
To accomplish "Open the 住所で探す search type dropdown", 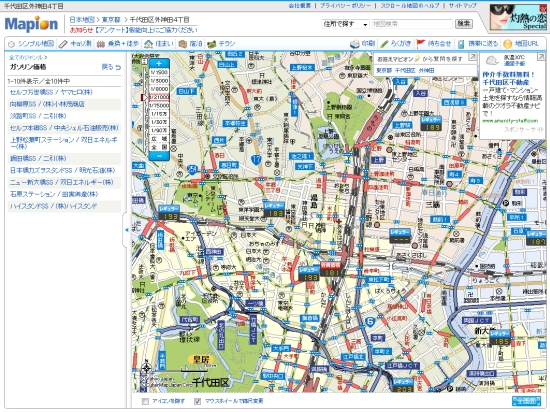I will tap(345, 24).
